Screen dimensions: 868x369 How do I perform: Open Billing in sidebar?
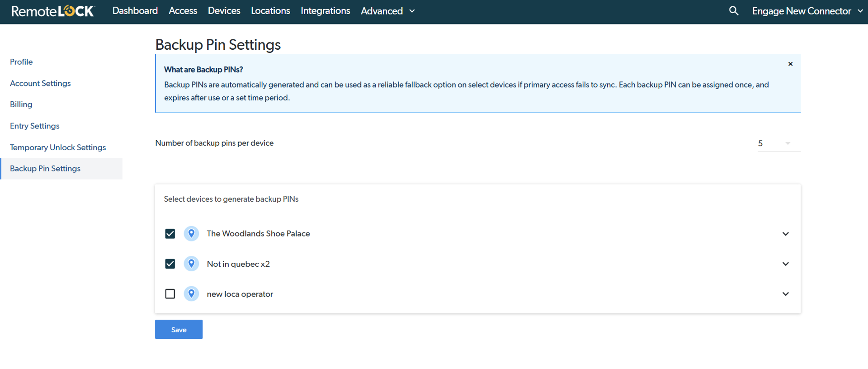(21, 104)
